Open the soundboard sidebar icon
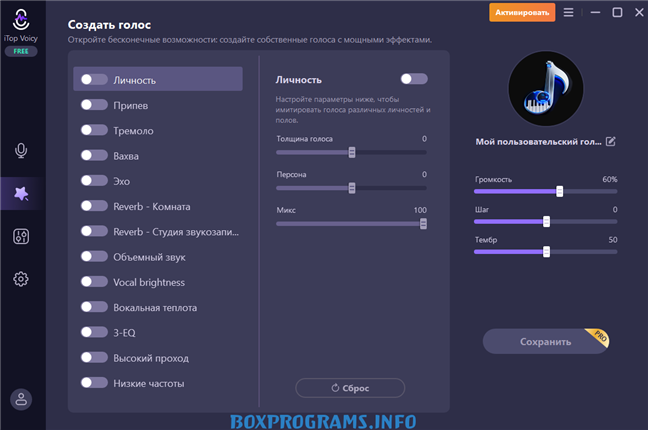 click(x=21, y=237)
